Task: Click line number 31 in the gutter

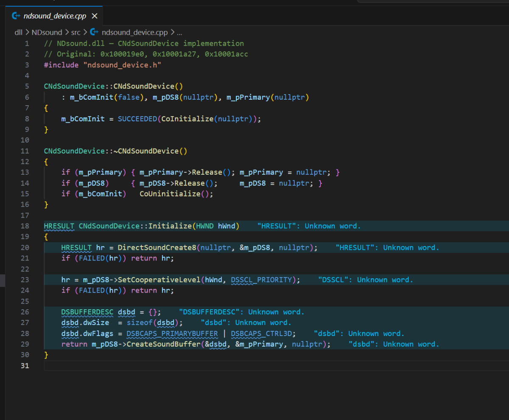Action: (x=25, y=366)
